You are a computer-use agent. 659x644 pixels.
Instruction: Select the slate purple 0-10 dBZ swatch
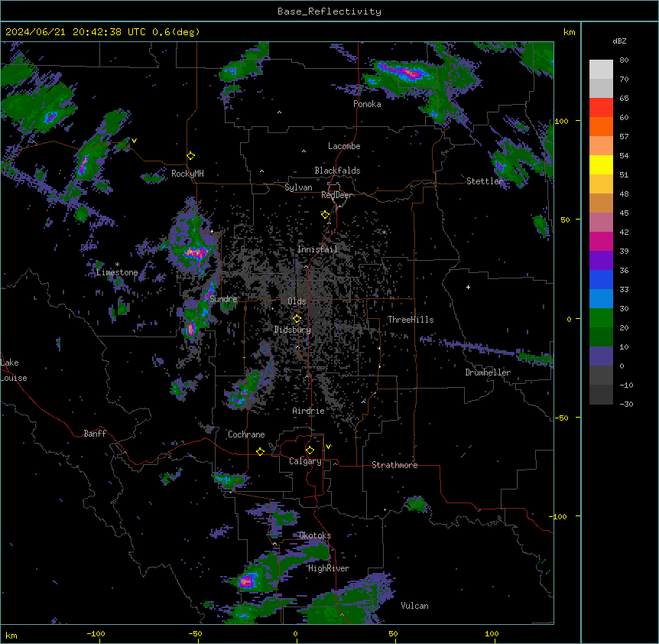(601, 356)
